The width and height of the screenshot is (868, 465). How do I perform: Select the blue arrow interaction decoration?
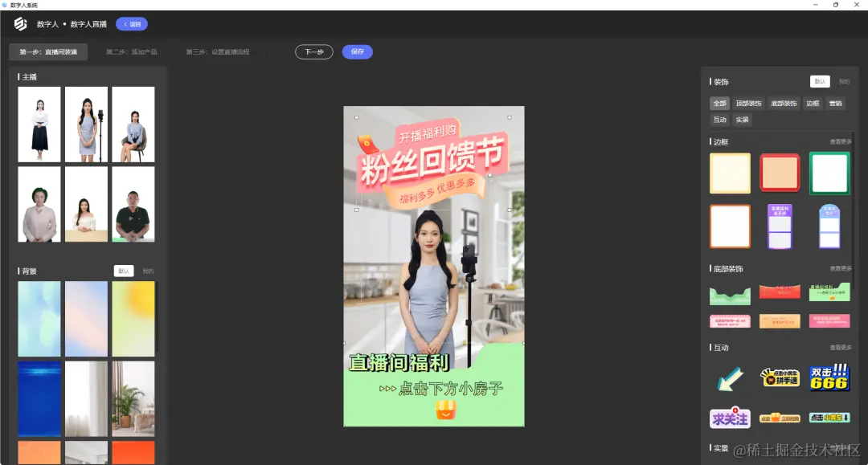730,377
